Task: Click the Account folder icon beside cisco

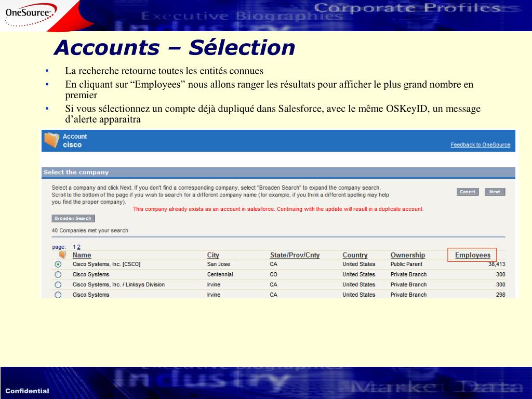Action: coord(51,140)
